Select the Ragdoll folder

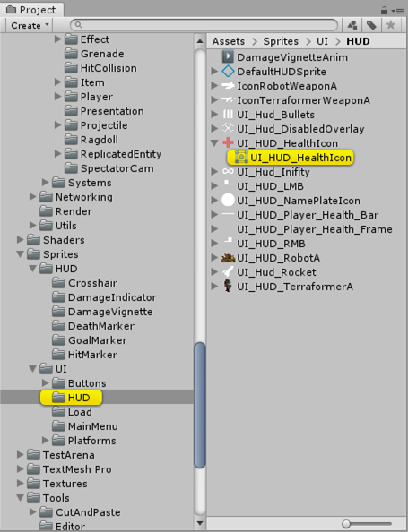(91, 140)
